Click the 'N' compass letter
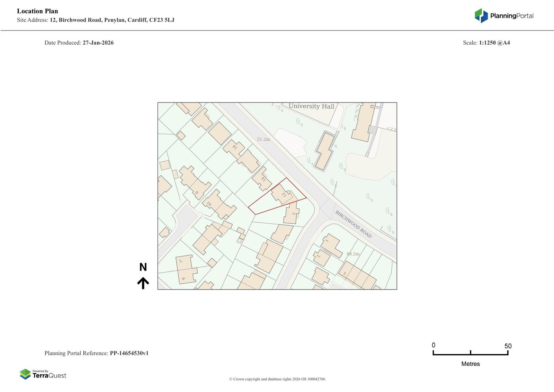 point(143,267)
